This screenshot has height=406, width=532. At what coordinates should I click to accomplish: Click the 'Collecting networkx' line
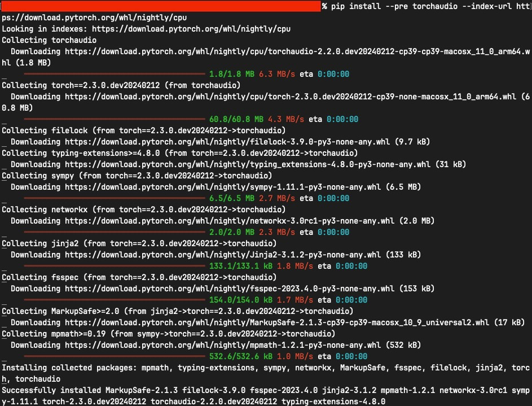(x=143, y=209)
